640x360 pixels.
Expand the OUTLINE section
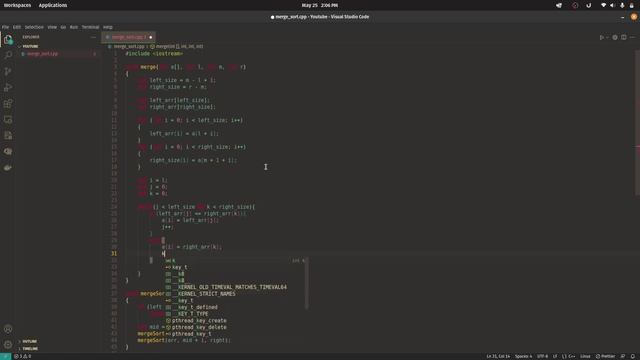(29, 341)
